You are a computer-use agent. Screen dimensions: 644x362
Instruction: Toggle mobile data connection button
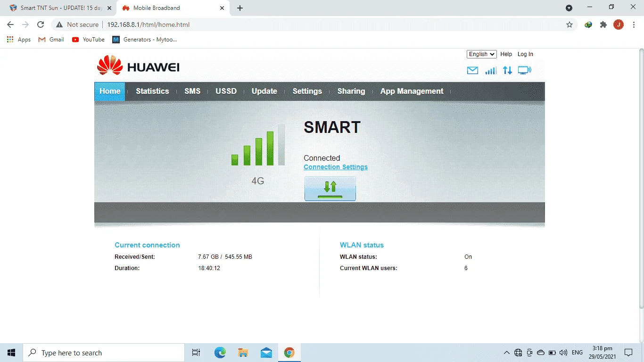coord(330,189)
